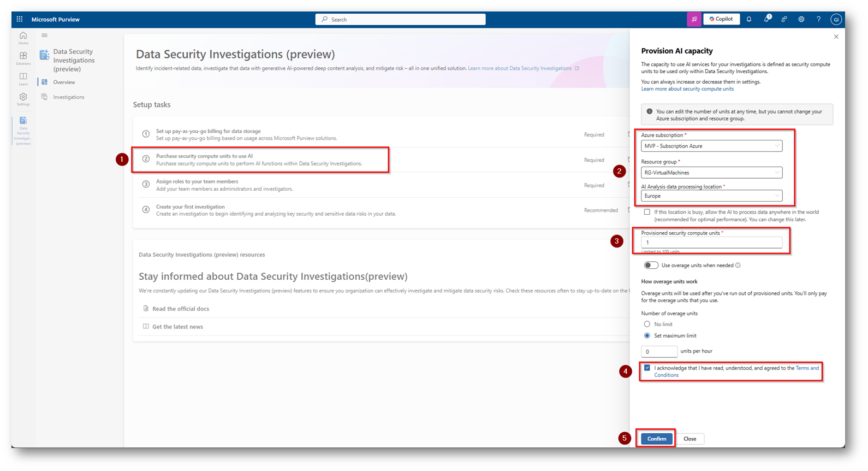Open task Assign roles to your team members
Image resolution: width=868 pixels, height=471 pixels.
point(197,181)
